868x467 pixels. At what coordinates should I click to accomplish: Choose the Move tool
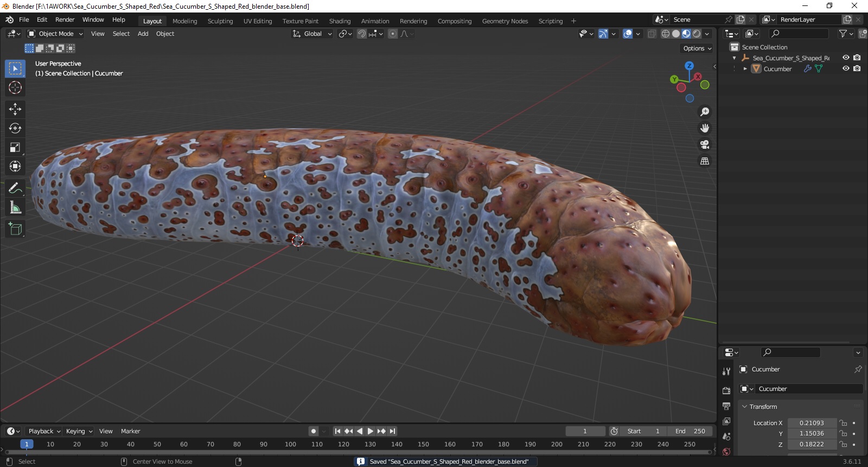[x=15, y=109]
